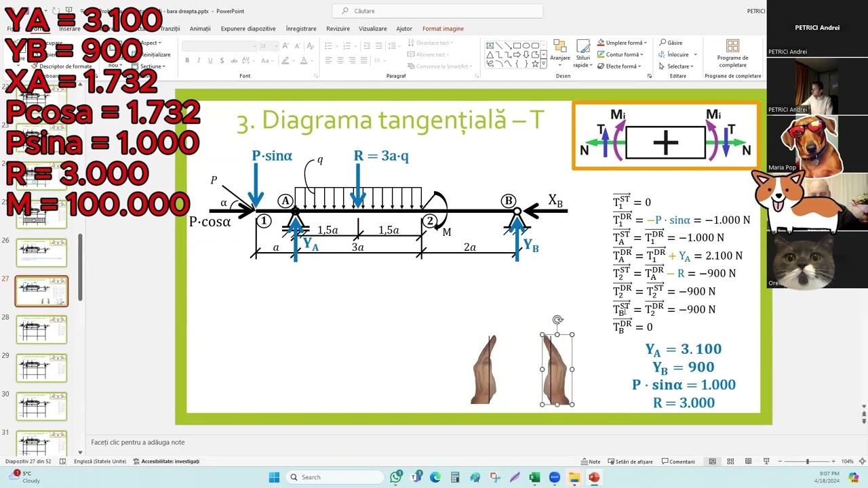Viewport: 868px width, 488px height.
Task: Open WhatsApp from the taskbar
Action: (395, 477)
